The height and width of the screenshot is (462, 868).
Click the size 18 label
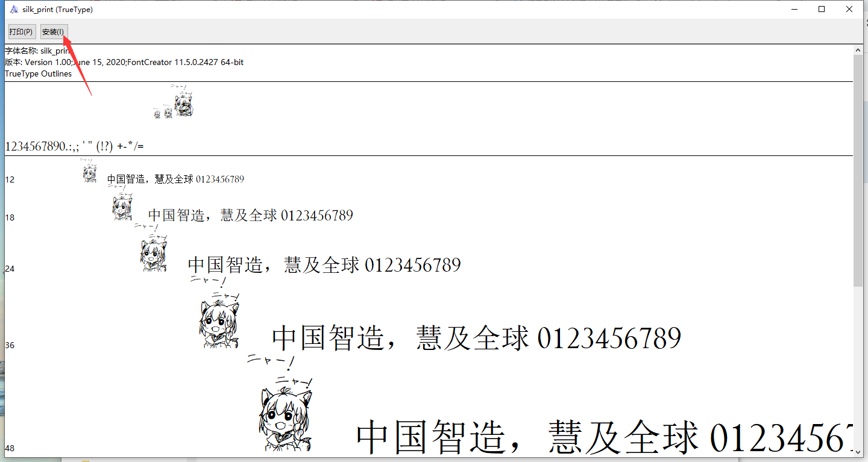(x=10, y=217)
